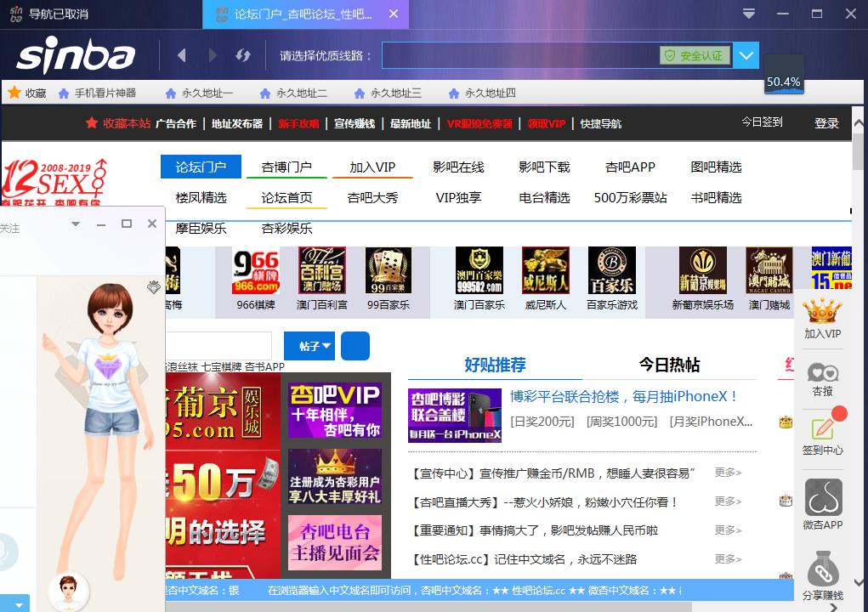Open bookmark 永久地址二
The height and width of the screenshot is (612, 868).
coord(293,93)
